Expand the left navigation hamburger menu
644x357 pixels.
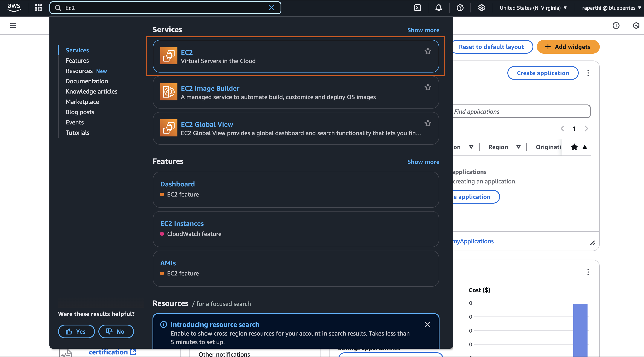(13, 26)
